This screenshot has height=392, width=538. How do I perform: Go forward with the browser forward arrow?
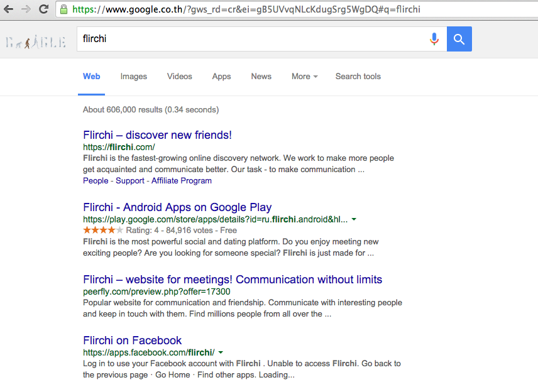pos(26,9)
